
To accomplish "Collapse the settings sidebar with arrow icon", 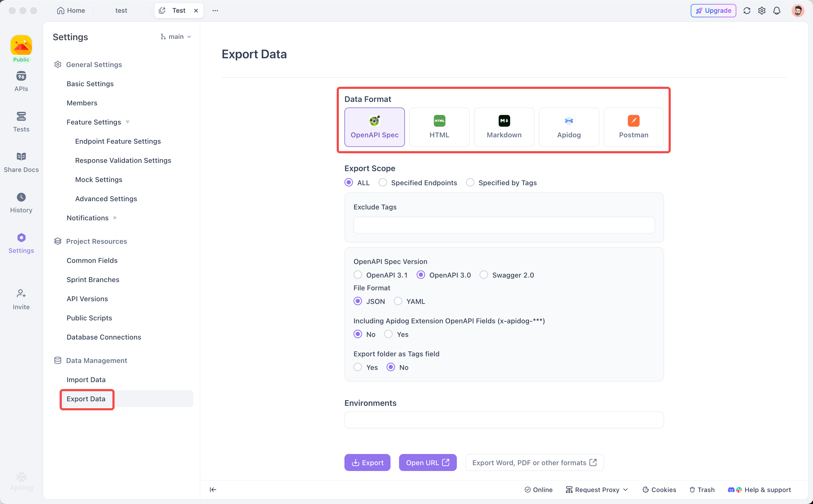I will coord(213,489).
